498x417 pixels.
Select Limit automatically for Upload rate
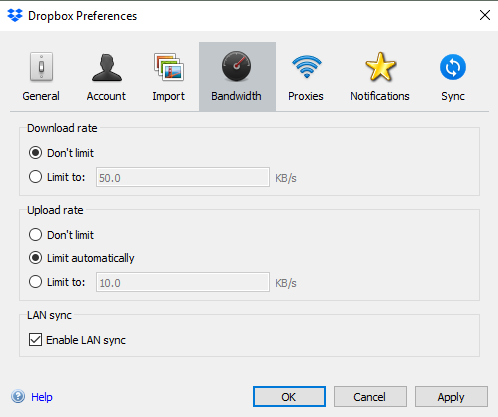point(35,258)
